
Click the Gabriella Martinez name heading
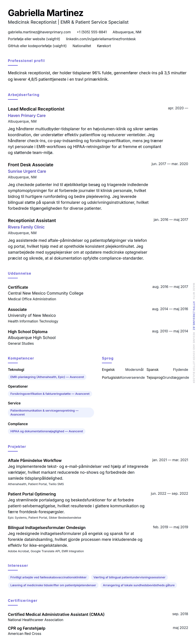click(46, 13)
